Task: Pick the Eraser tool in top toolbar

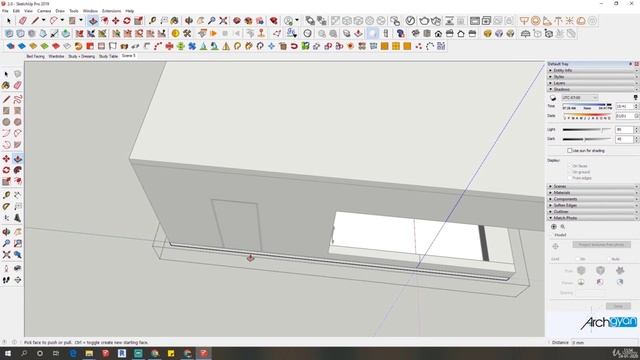Action: click(23, 20)
